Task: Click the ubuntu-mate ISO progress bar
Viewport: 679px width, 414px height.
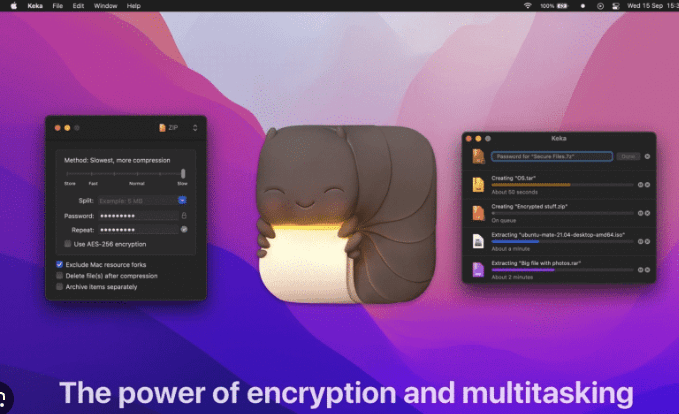Action: coord(562,242)
